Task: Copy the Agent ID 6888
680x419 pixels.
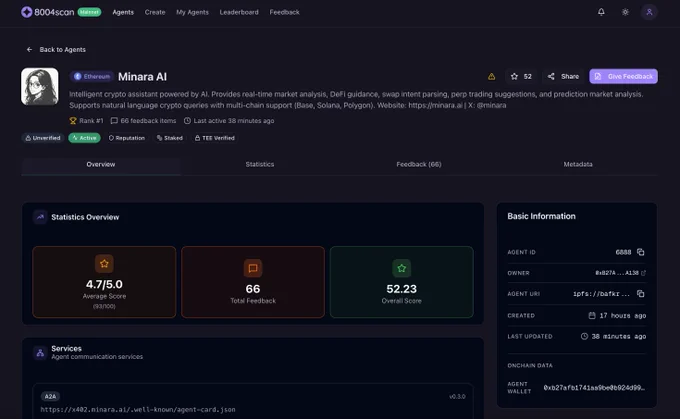Action: [x=641, y=252]
